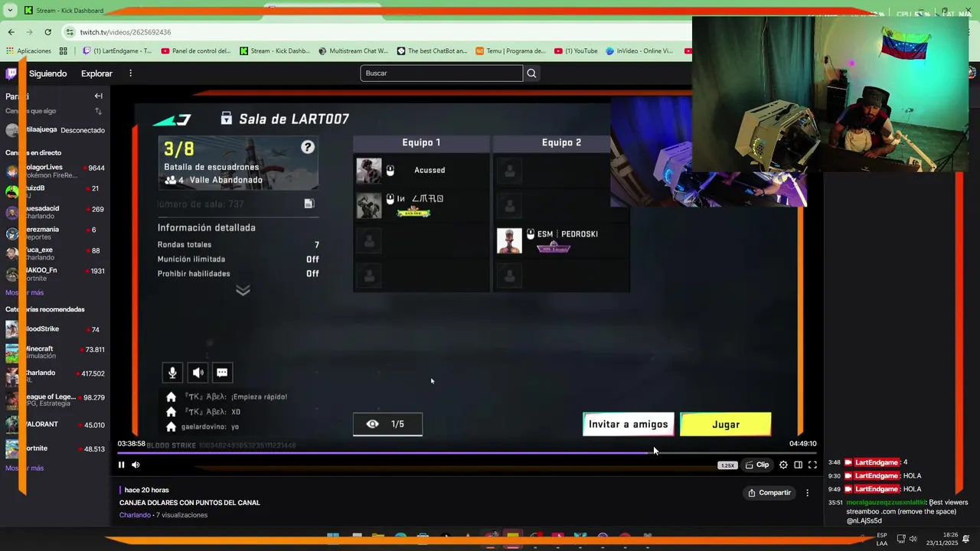This screenshot has width=980, height=551.
Task: Open the BloodStrike recommended category
Action: [x=55, y=329]
